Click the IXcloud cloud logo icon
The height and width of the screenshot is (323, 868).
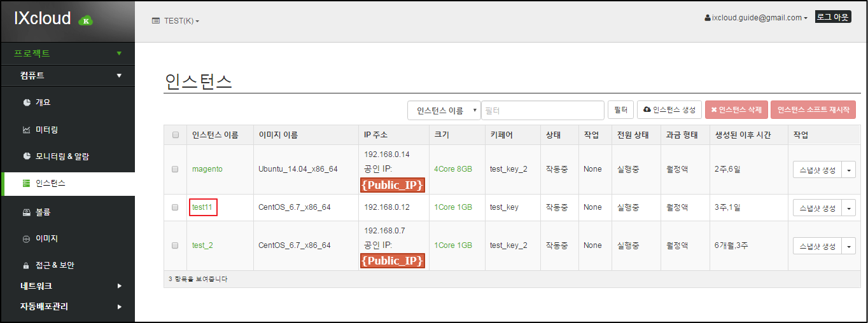click(x=85, y=20)
